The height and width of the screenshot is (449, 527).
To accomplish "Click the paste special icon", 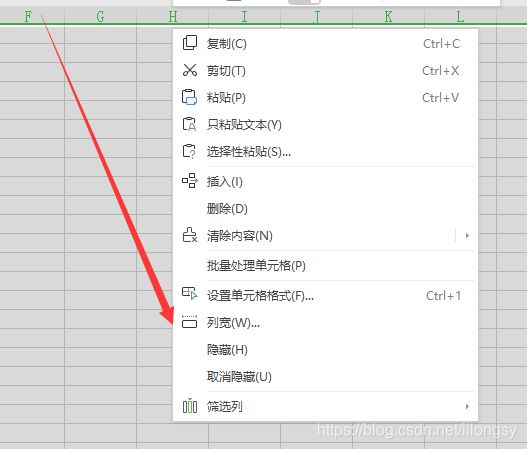I will click(x=189, y=151).
